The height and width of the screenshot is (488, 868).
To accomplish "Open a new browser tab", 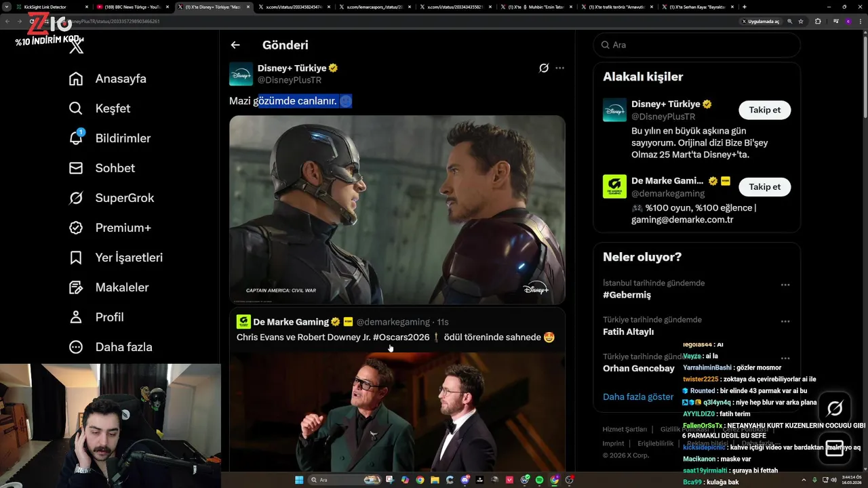I will point(745,7).
